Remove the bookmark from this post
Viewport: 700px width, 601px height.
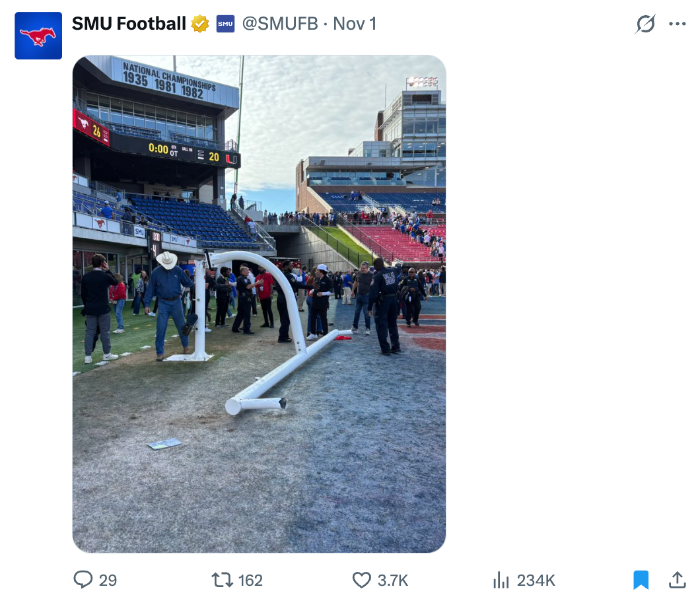[641, 580]
